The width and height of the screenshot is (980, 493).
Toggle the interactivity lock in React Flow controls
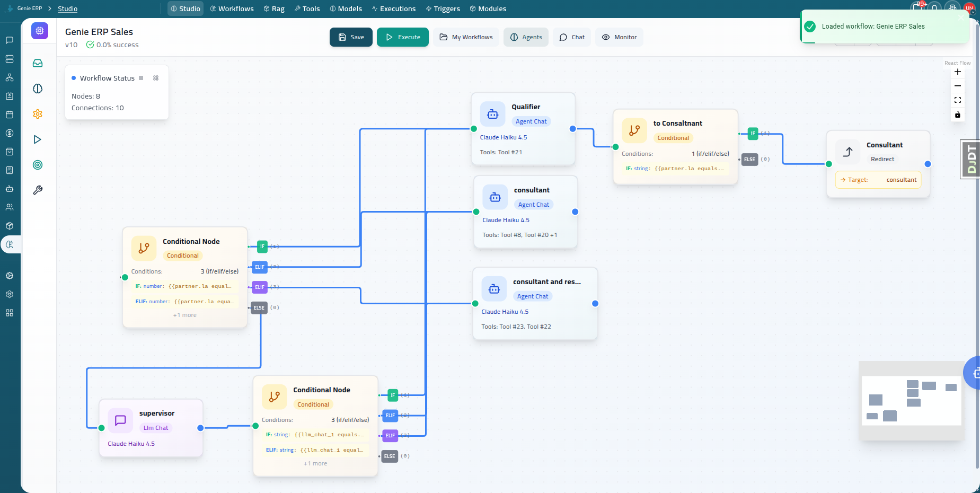957,115
